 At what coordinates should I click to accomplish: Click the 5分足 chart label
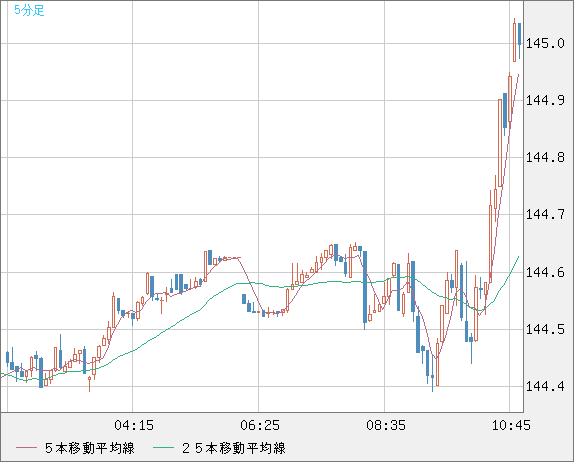click(x=29, y=10)
